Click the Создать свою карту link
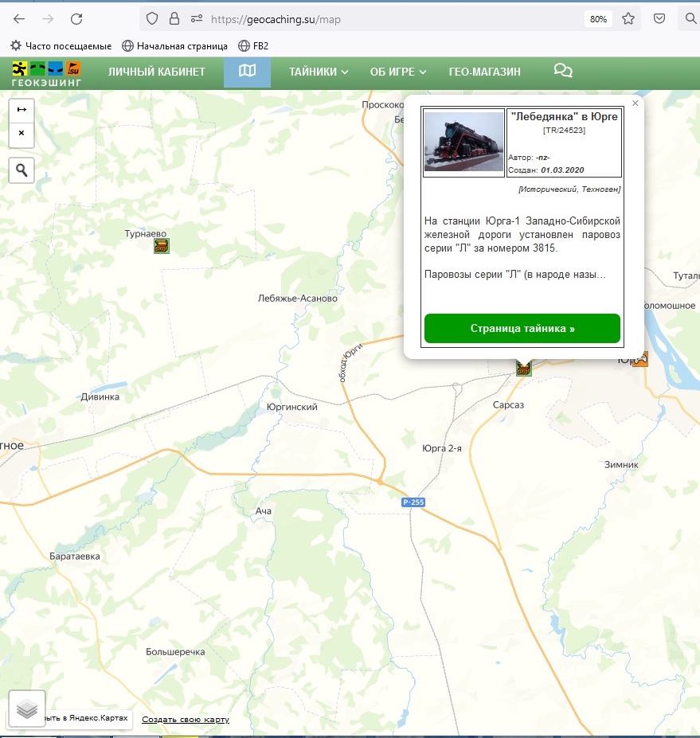Image resolution: width=700 pixels, height=738 pixels. pos(186,720)
